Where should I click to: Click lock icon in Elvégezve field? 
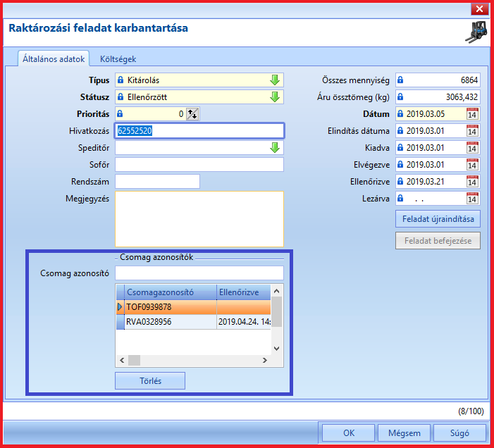coord(400,165)
